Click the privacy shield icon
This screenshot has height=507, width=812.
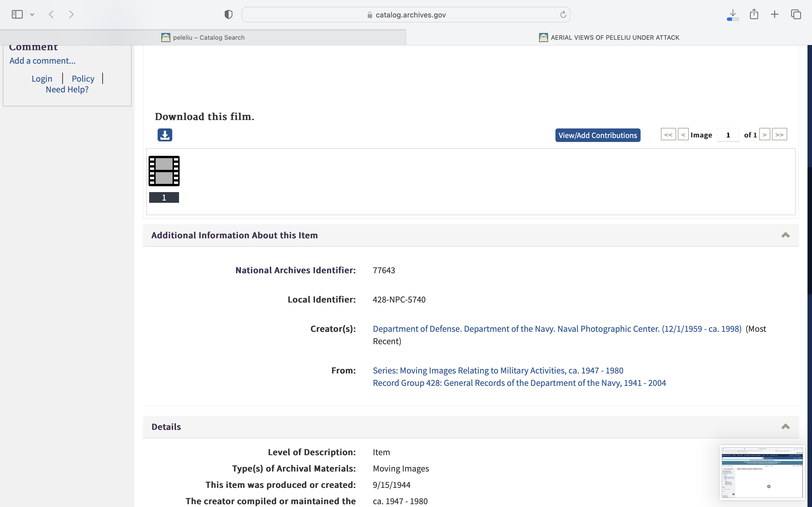(228, 14)
